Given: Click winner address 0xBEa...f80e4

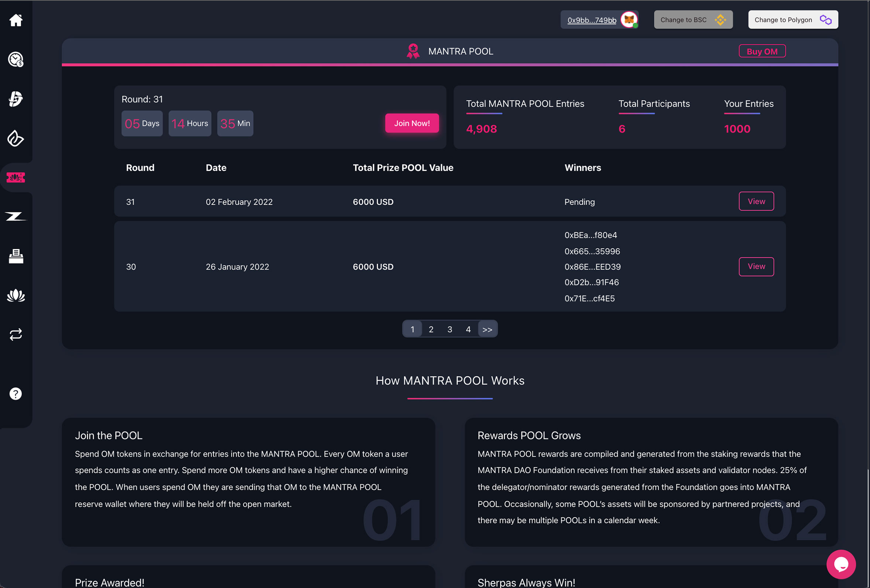Looking at the screenshot, I should point(590,235).
